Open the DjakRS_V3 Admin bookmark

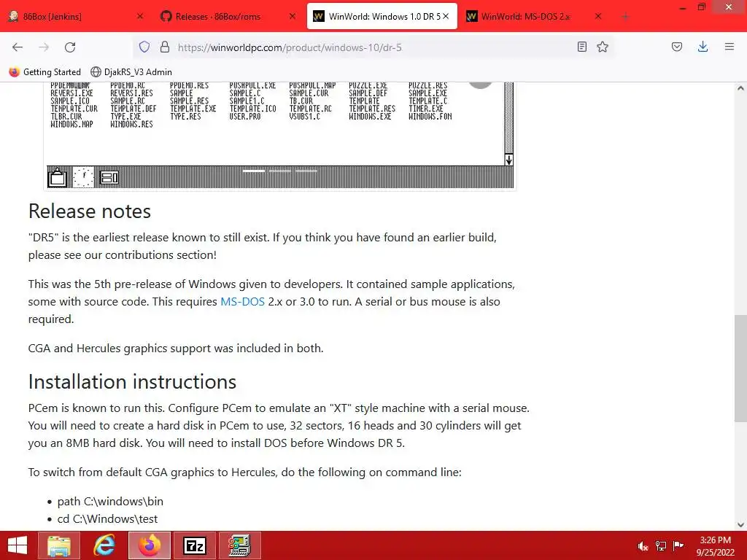click(x=131, y=72)
